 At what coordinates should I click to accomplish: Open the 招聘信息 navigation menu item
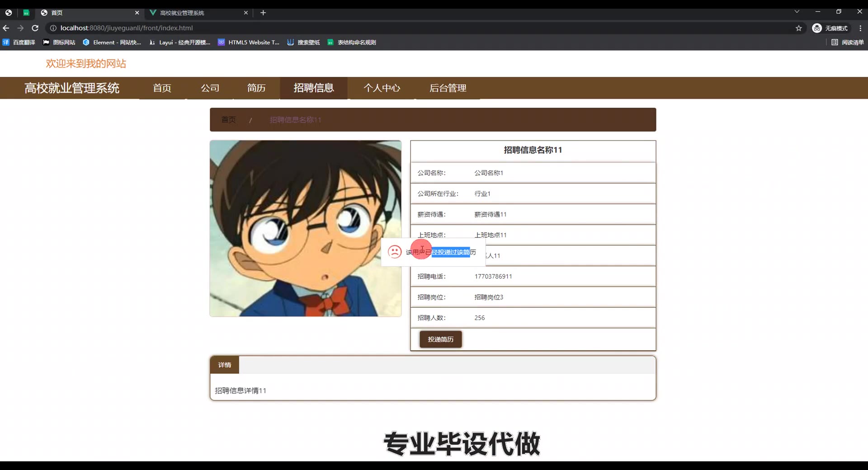(x=314, y=88)
